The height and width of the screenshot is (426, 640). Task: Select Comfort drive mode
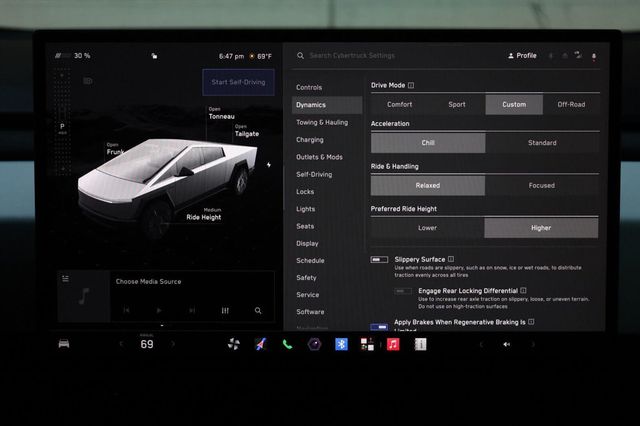pyautogui.click(x=400, y=104)
